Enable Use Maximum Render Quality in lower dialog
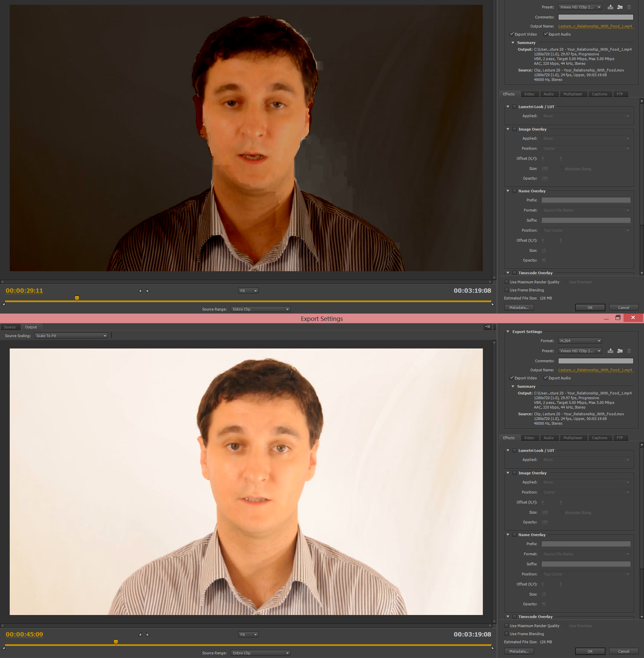644x658 pixels. (x=506, y=626)
